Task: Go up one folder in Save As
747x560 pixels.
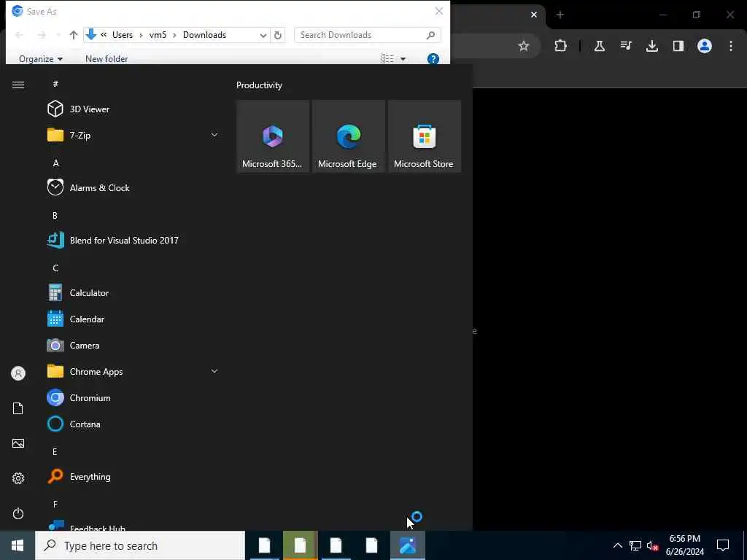Action: (x=74, y=35)
